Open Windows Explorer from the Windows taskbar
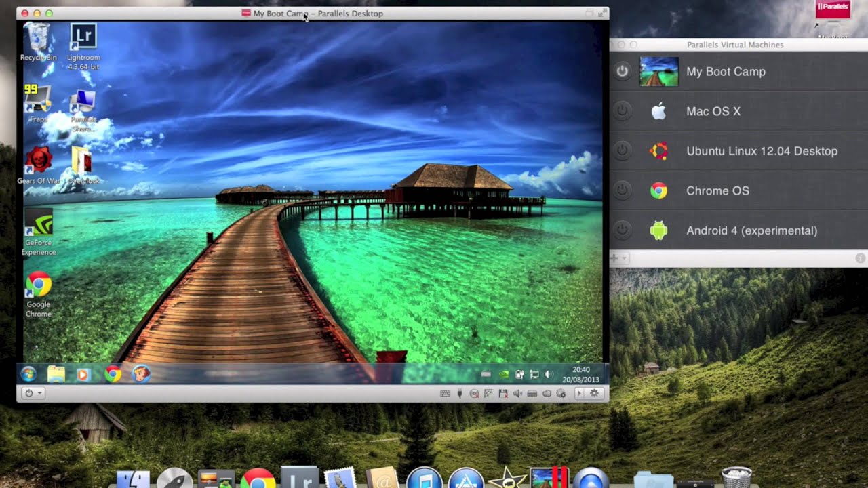The height and width of the screenshot is (488, 868). coord(56,373)
